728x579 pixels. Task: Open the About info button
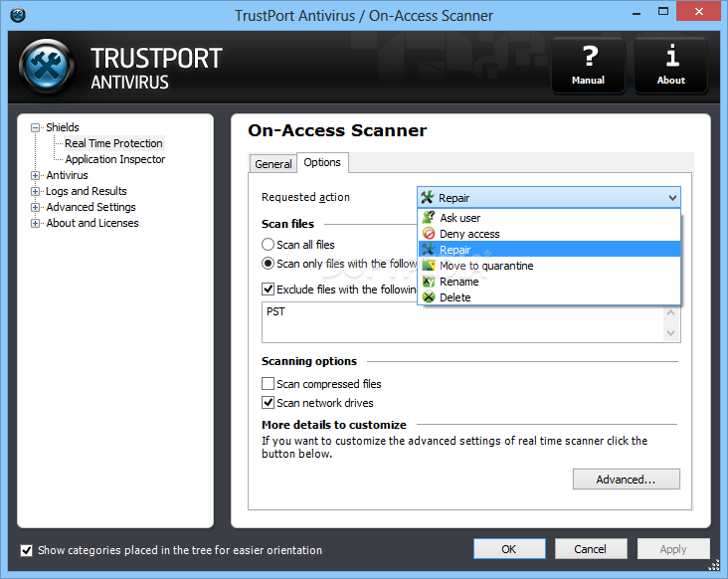tap(671, 66)
